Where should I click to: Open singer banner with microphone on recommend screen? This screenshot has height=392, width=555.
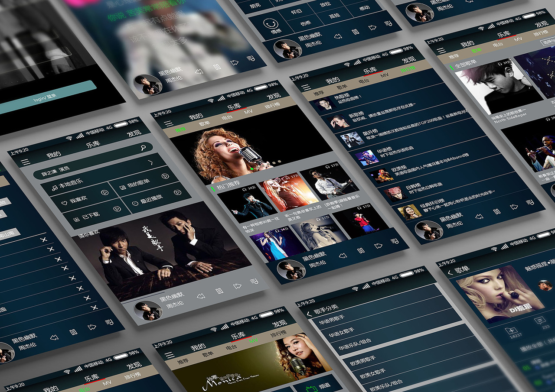(251, 145)
